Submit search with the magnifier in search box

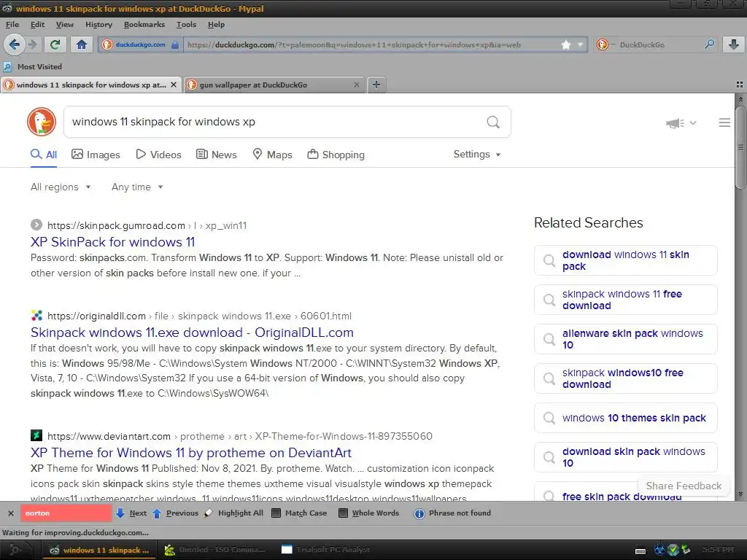coord(493,122)
